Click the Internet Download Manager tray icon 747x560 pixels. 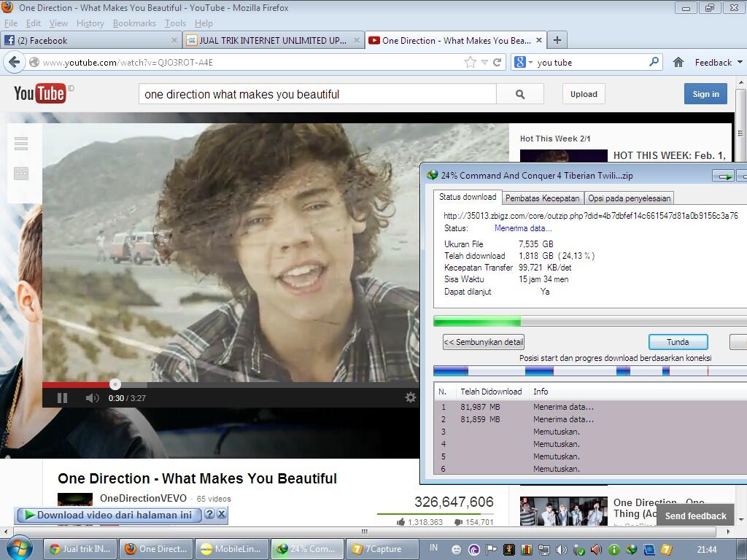tap(632, 550)
